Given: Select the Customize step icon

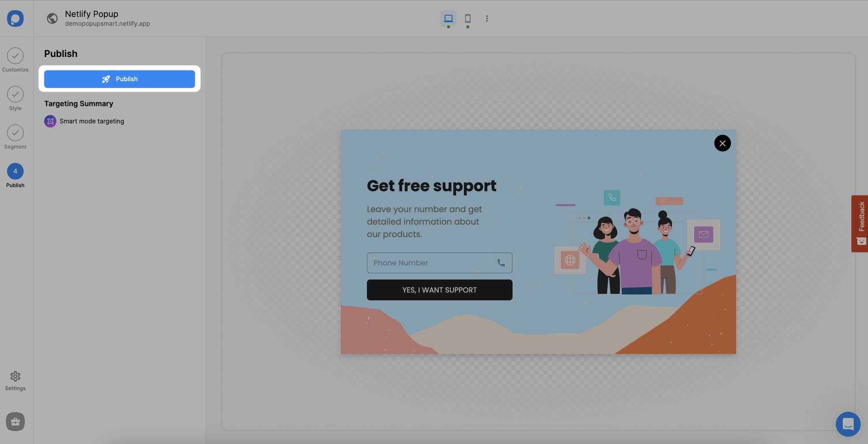Looking at the screenshot, I should [15, 56].
